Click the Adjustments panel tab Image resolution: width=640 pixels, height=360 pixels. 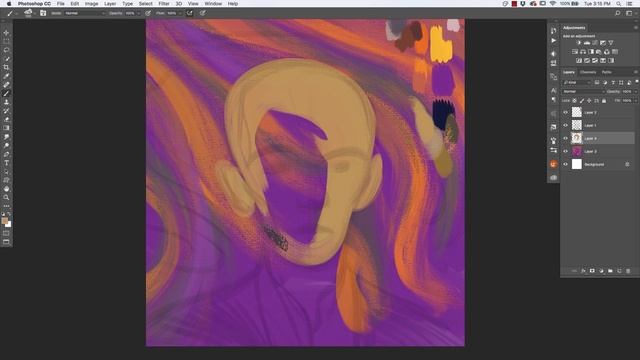[x=574, y=28]
